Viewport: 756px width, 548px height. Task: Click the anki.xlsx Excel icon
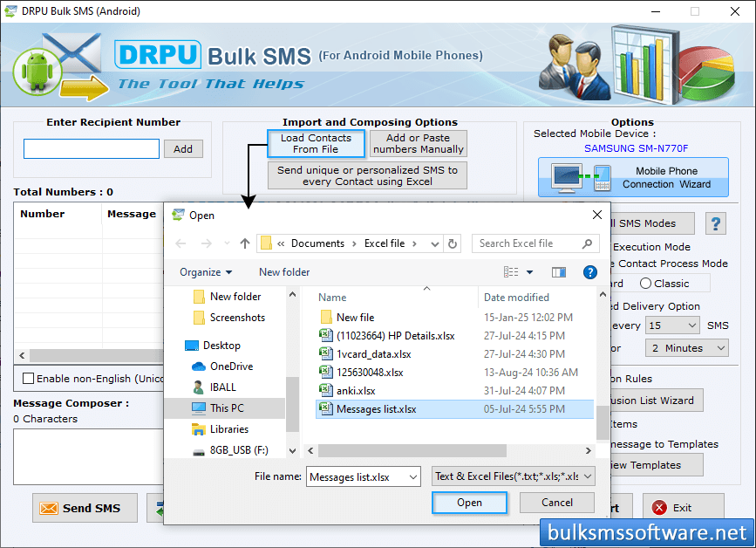pos(326,390)
